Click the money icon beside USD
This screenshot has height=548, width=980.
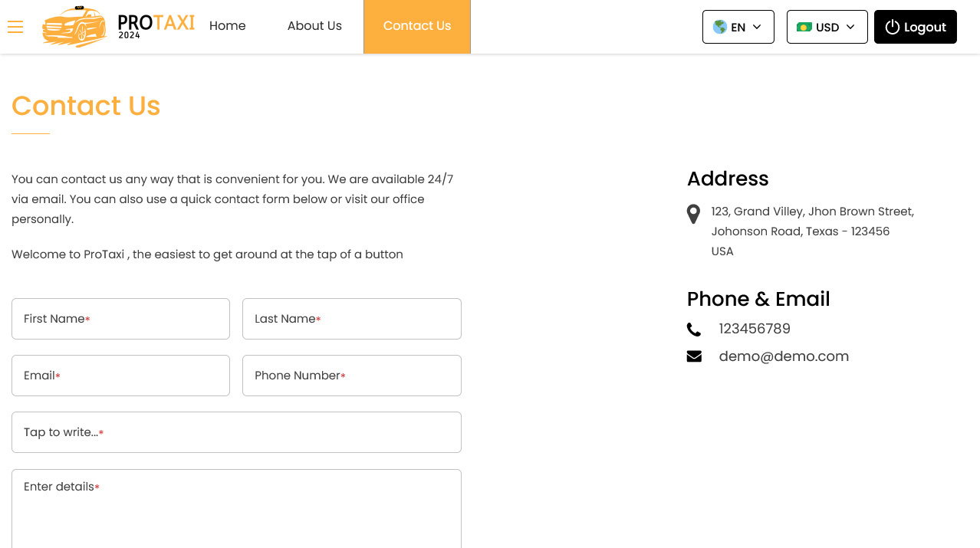[804, 27]
